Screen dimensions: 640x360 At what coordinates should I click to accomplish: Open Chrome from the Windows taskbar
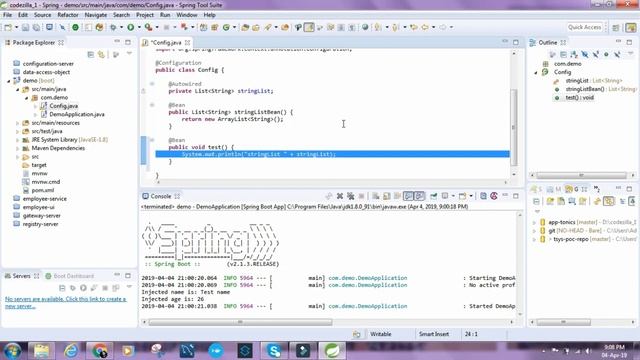(x=99, y=351)
